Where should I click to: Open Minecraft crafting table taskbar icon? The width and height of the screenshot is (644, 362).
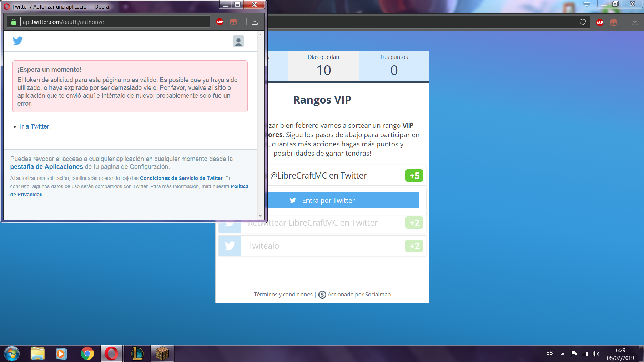tap(162, 354)
